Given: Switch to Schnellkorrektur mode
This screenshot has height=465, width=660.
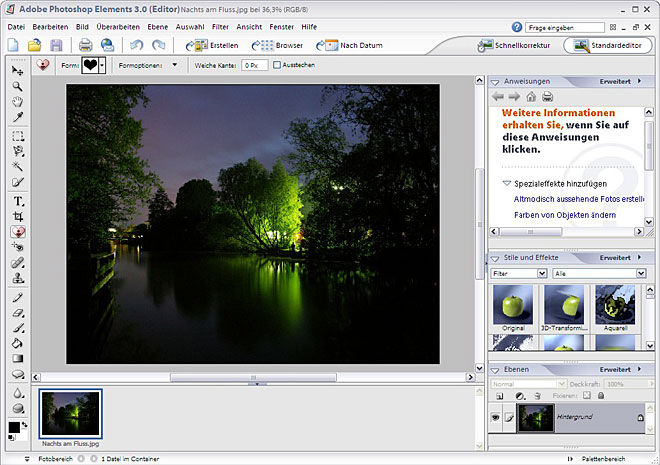Looking at the screenshot, I should (x=514, y=45).
